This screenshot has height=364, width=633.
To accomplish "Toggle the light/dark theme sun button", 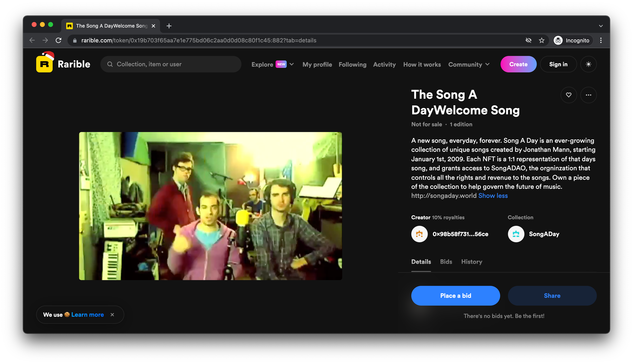I will pyautogui.click(x=588, y=64).
